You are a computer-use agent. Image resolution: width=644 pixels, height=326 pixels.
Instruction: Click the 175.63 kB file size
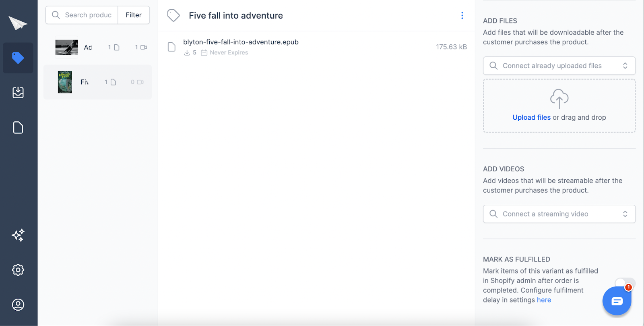tap(451, 47)
